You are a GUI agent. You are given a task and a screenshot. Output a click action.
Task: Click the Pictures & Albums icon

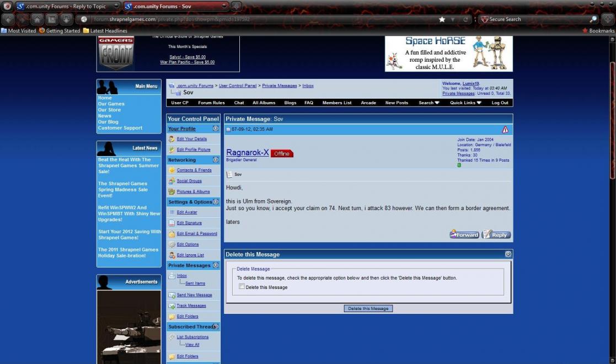172,192
